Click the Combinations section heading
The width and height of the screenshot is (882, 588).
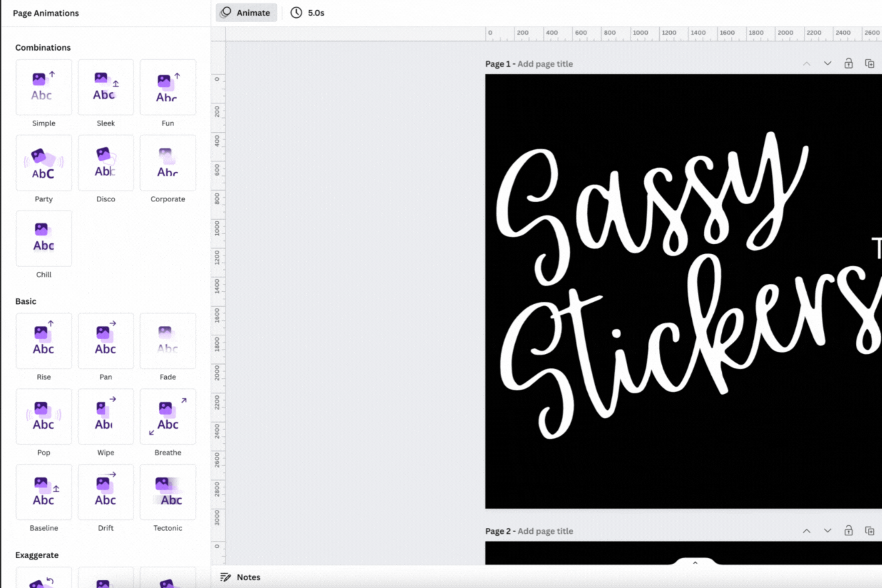point(43,48)
